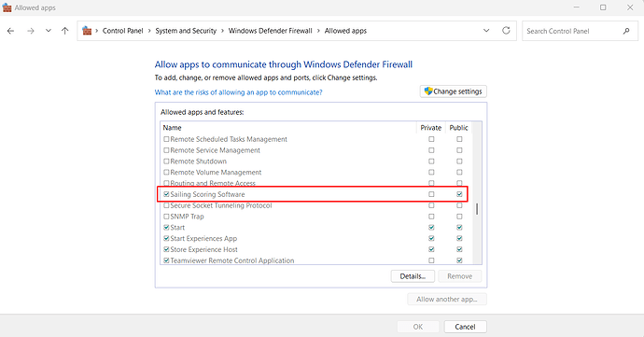644x337 pixels.
Task: Click the Details button
Action: coord(413,276)
